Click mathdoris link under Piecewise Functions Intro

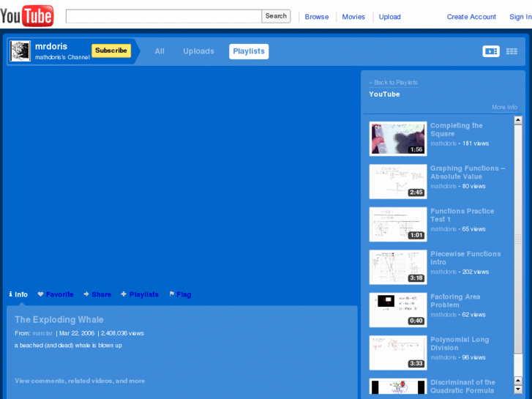pyautogui.click(x=443, y=272)
